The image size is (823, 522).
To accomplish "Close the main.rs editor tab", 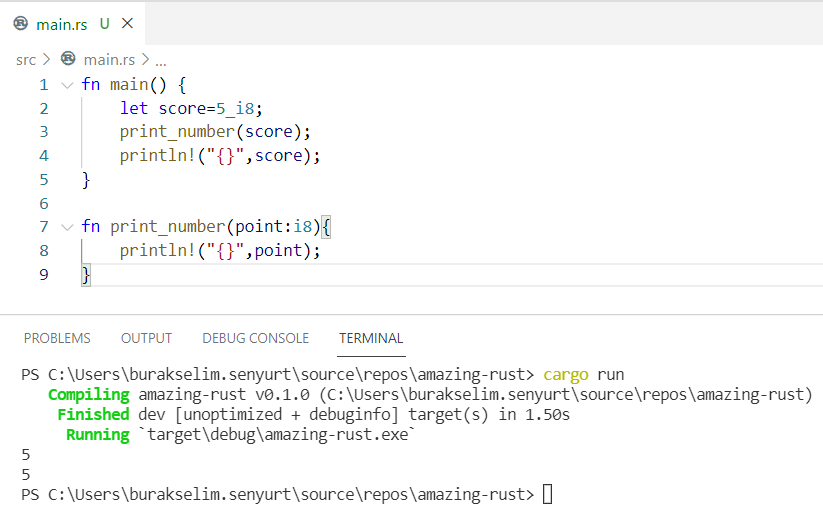I will tap(127, 23).
